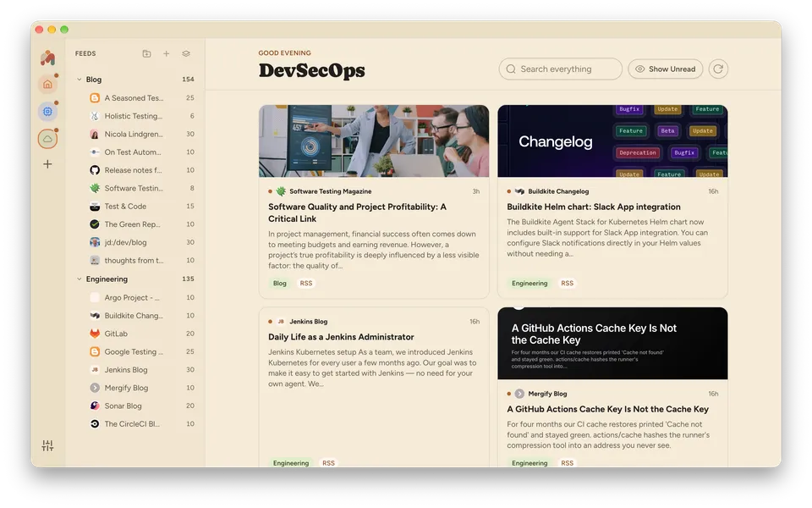
Task: Click the Blog tag on Software Quality card
Action: [280, 283]
